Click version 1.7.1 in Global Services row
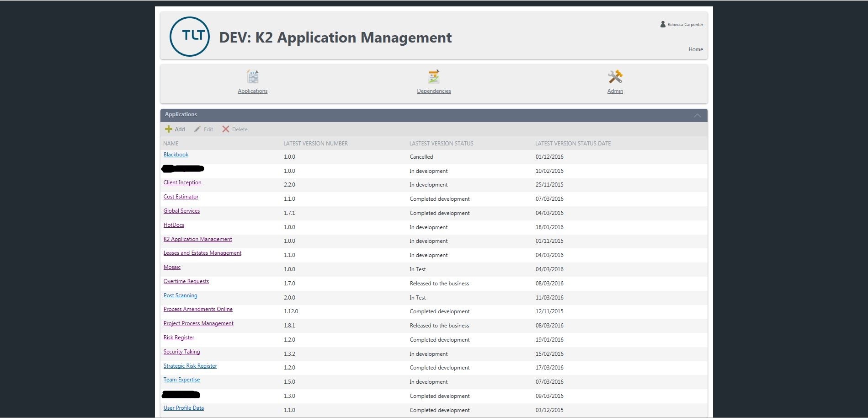This screenshot has width=868, height=418. 289,213
